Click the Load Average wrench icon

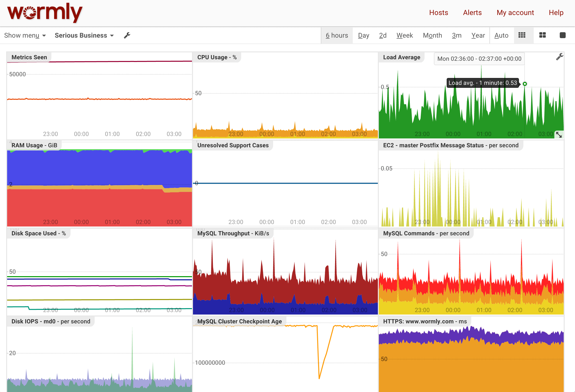pyautogui.click(x=560, y=57)
